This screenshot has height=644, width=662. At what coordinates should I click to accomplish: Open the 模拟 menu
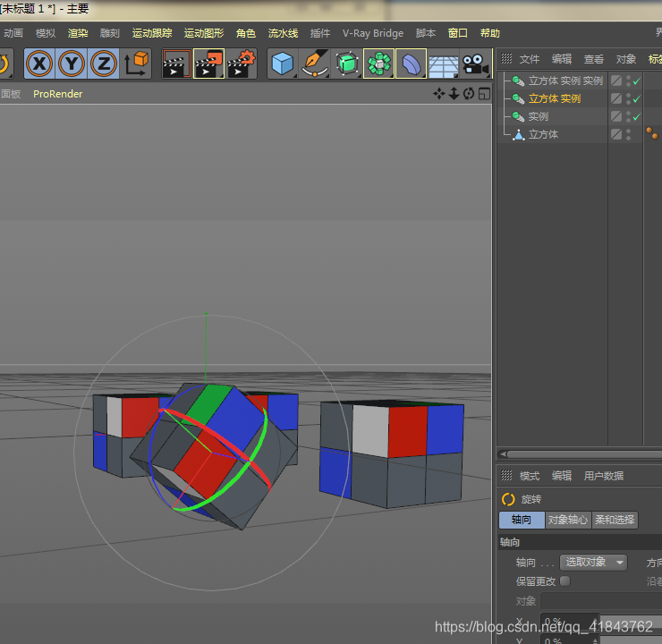click(46, 33)
